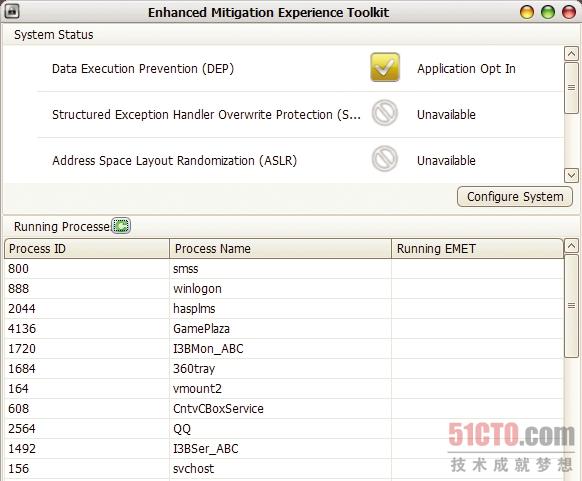Click the yellow minimize window button
Viewport: 582px width, 481px height.
pos(527,12)
